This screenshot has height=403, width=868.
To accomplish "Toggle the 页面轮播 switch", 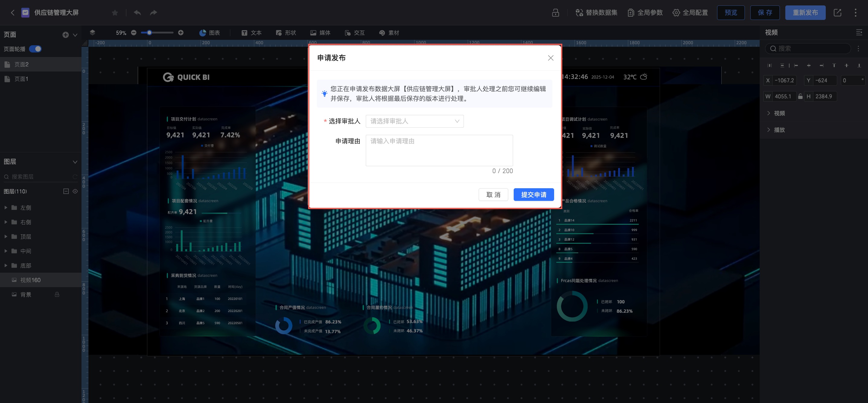I will [x=35, y=49].
